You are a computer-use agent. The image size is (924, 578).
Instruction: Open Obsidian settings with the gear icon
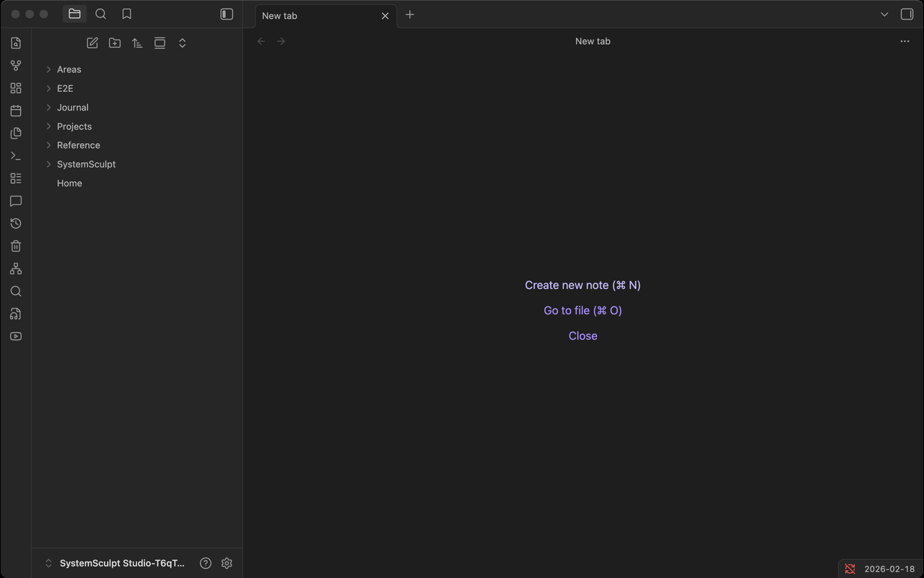(x=227, y=563)
